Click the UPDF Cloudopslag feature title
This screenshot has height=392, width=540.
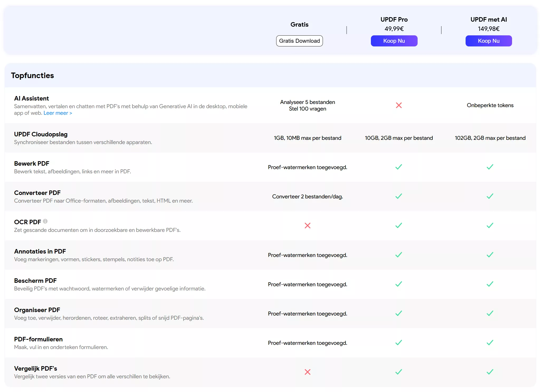41,134
